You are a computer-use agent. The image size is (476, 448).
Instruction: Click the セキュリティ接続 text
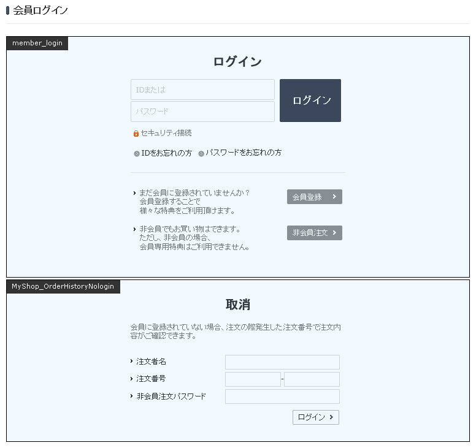coord(166,133)
